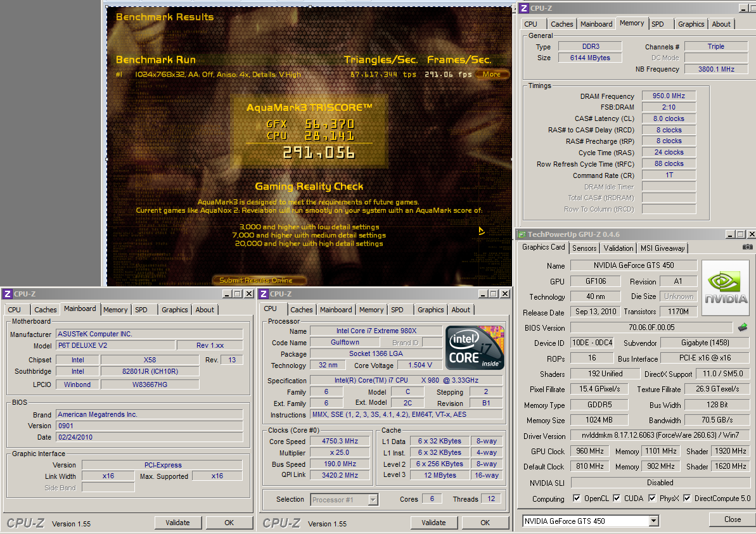756x534 pixels.
Task: Open the NVIDIA GeForce GTS 450 card dropdown
Action: point(653,521)
